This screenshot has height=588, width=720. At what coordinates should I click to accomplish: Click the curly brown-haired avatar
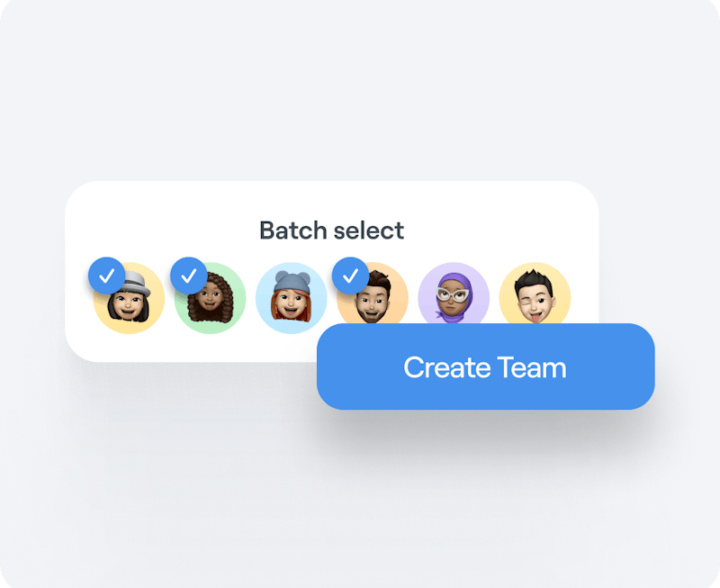[211, 298]
